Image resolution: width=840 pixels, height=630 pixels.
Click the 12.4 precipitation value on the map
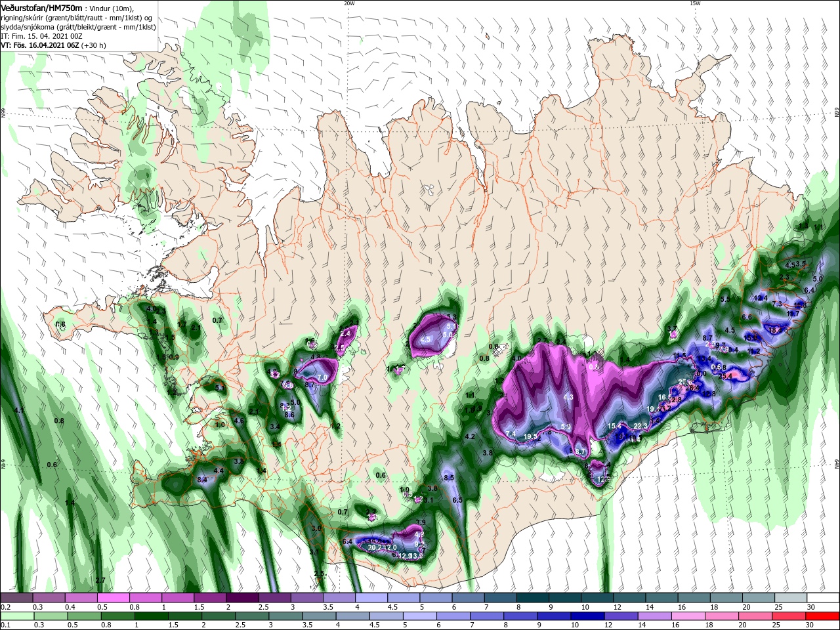pyautogui.click(x=761, y=298)
